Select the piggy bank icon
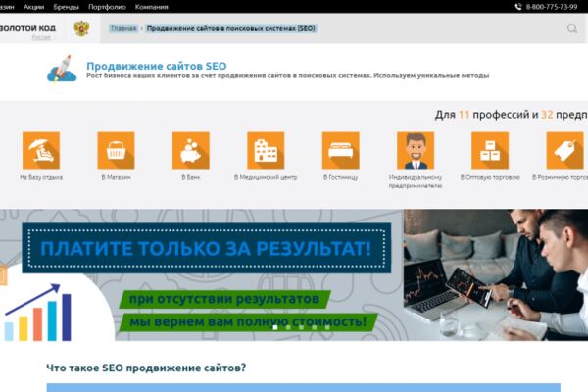This screenshot has height=392, width=588. tap(191, 150)
